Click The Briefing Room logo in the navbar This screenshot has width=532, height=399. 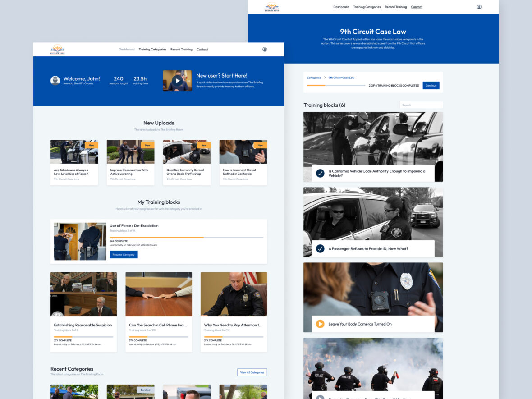pos(57,49)
